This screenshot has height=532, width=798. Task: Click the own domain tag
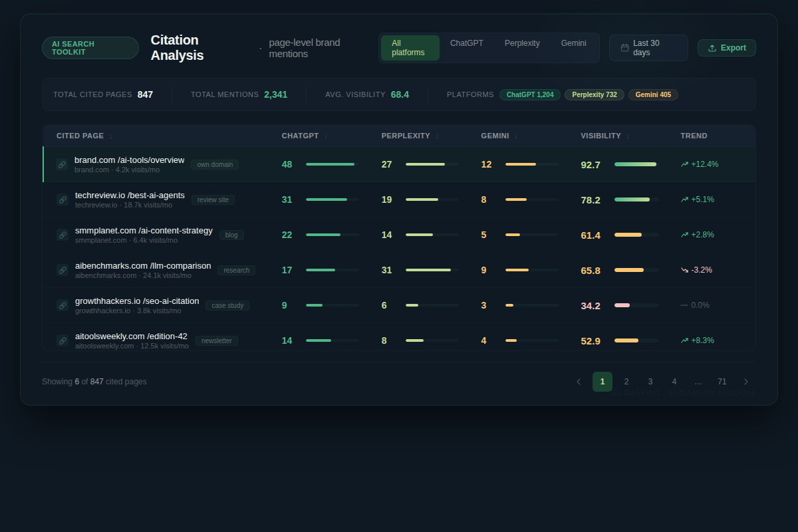(215, 164)
